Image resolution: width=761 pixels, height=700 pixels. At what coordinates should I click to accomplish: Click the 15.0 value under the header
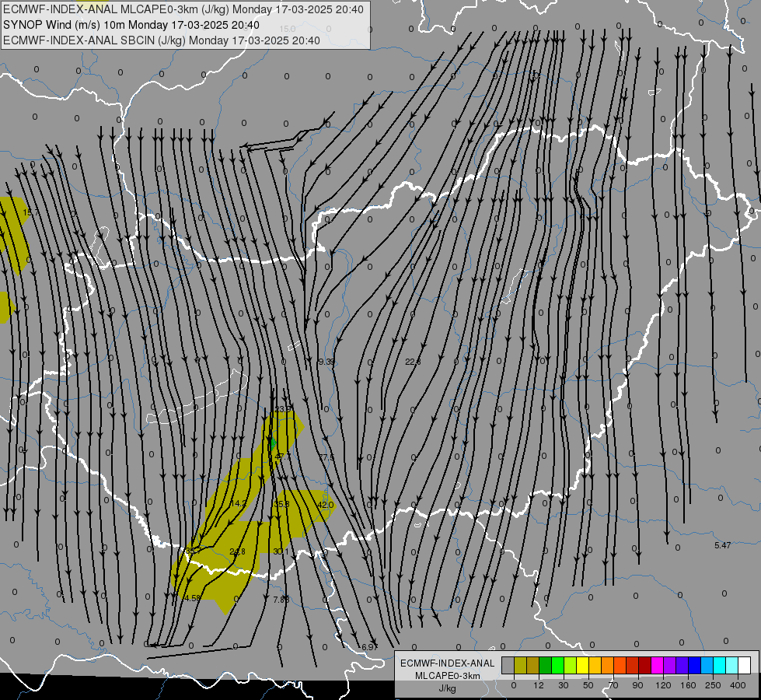coord(288,29)
